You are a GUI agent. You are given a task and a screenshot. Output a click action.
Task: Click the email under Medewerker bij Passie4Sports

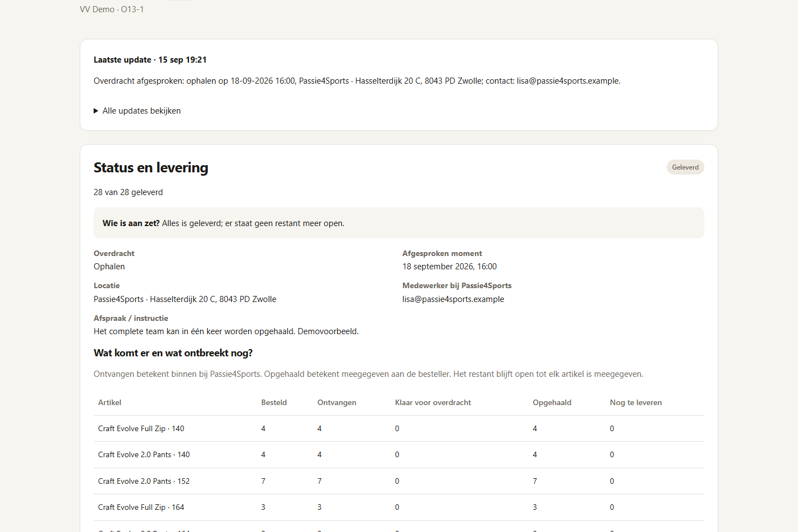tap(453, 299)
